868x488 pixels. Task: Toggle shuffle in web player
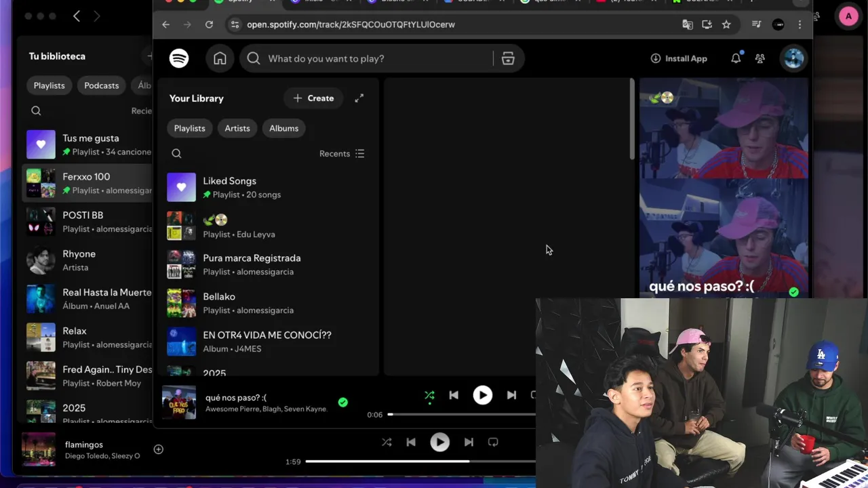pos(429,395)
